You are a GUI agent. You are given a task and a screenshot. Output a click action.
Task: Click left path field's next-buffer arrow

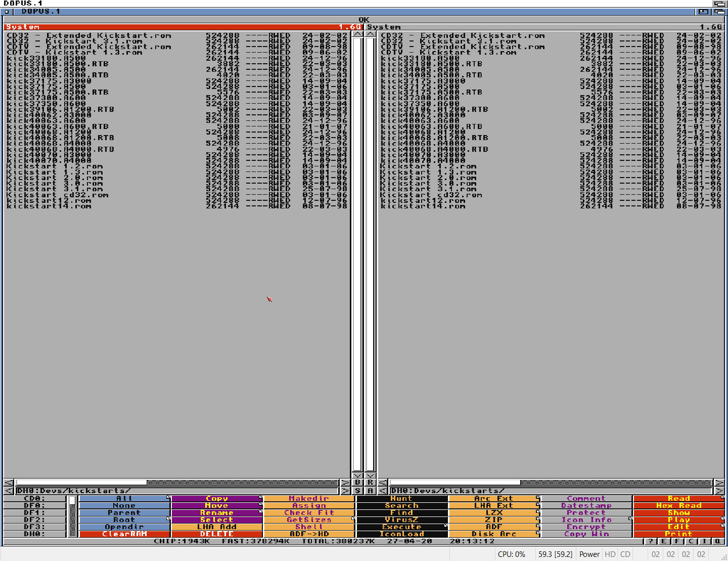pyautogui.click(x=346, y=491)
